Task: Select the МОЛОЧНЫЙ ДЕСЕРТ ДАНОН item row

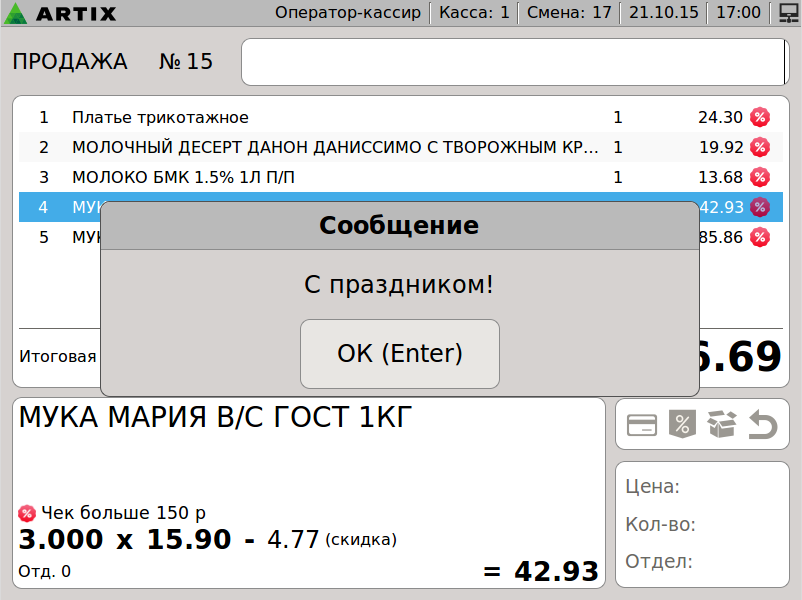Action: click(300, 147)
